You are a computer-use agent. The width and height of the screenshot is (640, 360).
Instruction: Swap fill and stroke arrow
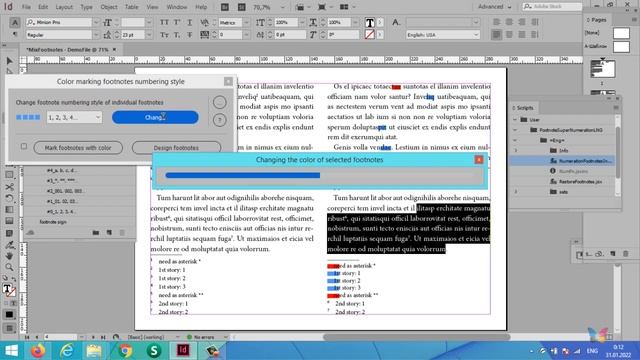[13, 279]
